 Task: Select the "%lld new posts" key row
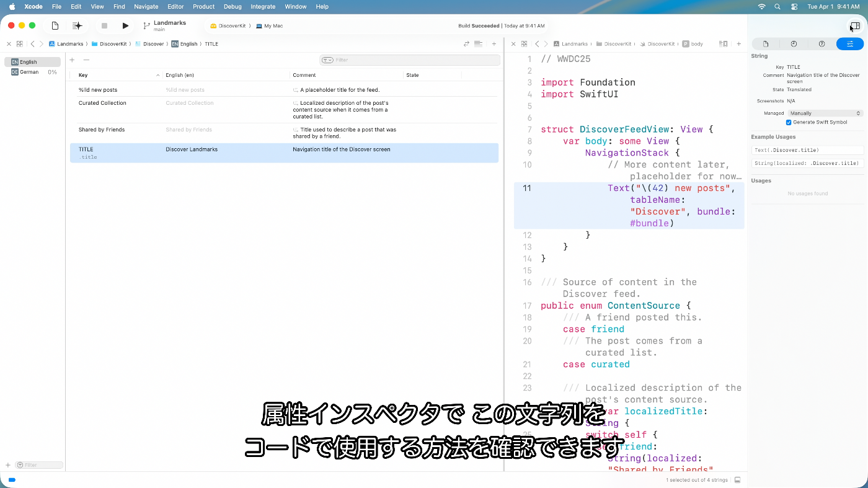[284, 90]
